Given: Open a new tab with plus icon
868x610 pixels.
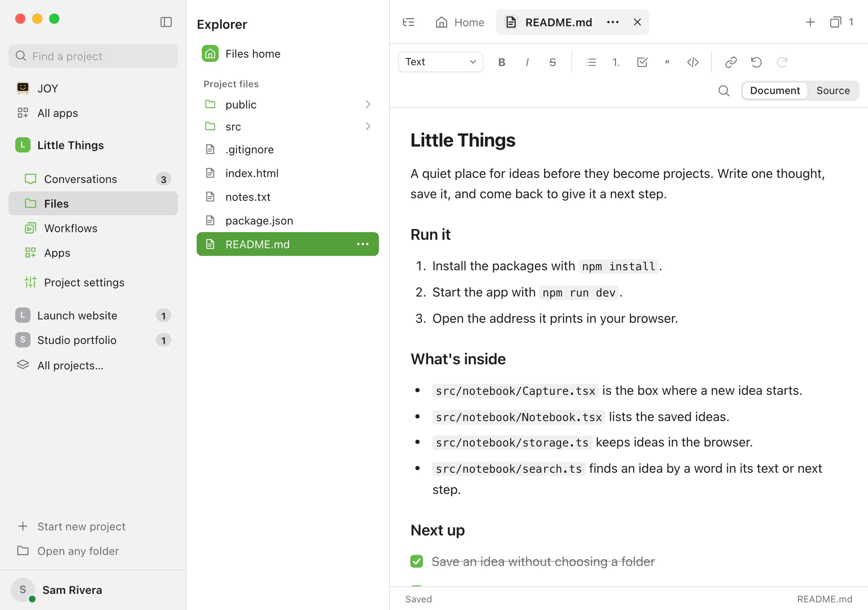Looking at the screenshot, I should 810,22.
